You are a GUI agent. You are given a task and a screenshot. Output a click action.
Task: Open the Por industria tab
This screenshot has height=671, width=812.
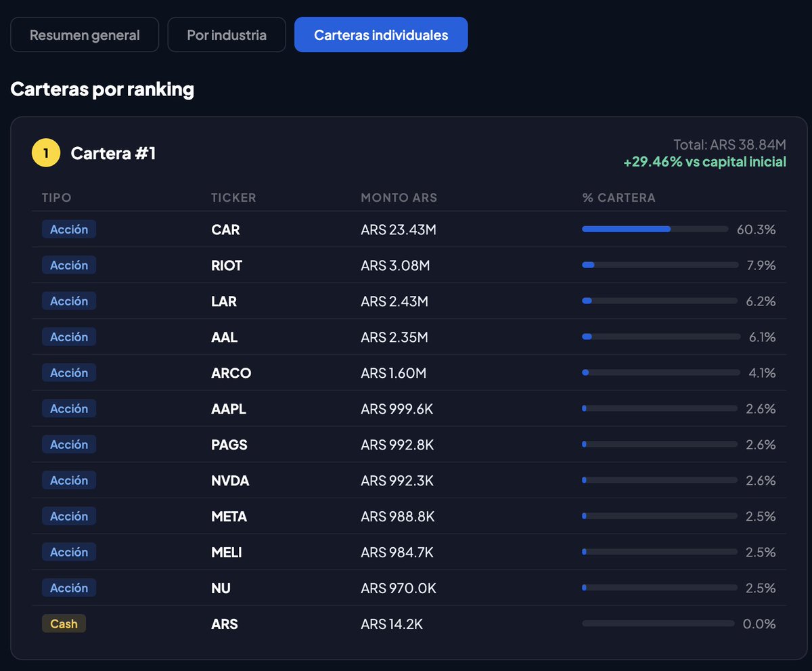pos(227,35)
